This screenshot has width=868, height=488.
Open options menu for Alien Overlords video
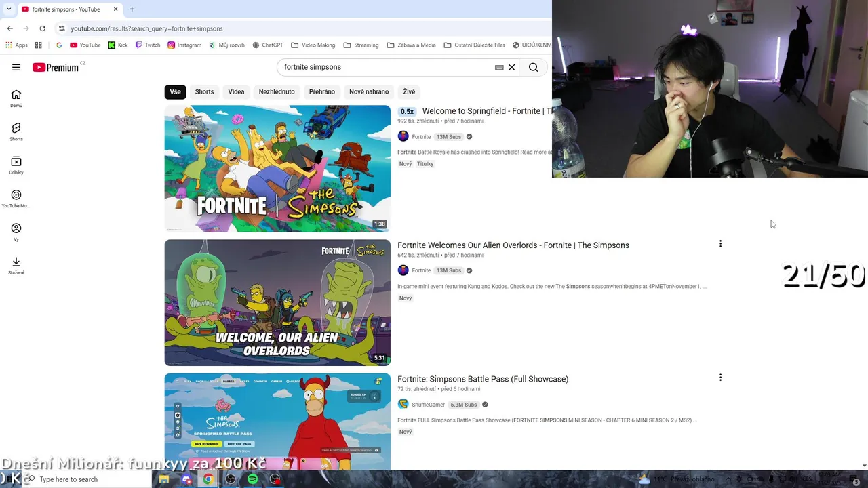pos(720,244)
